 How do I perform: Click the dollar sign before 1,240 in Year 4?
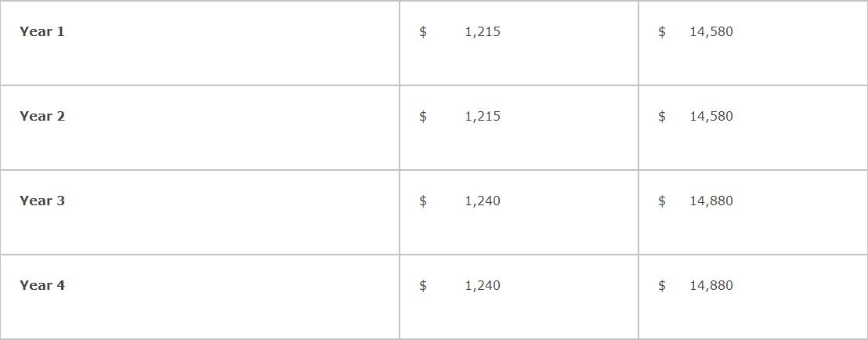click(x=423, y=285)
